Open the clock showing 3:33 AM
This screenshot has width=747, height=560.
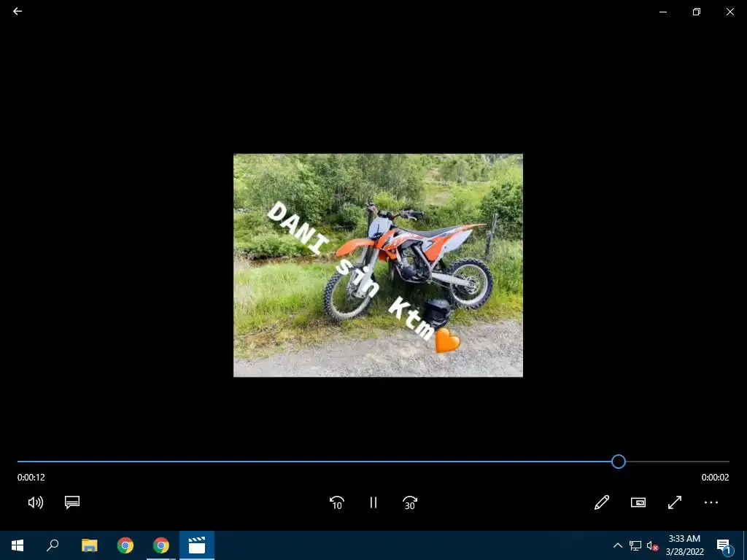[684, 545]
